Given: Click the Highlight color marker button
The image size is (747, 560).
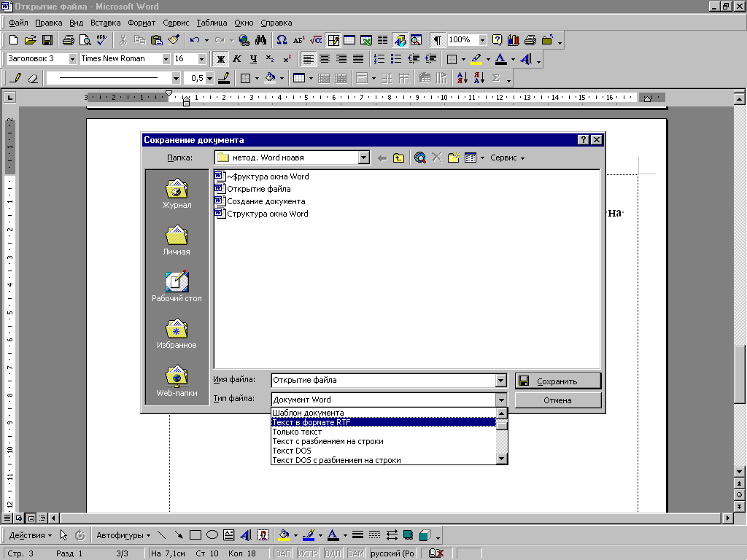Looking at the screenshot, I should [x=476, y=59].
